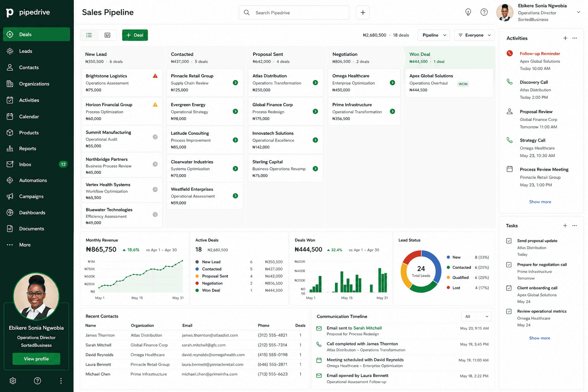Click the green + Deal button

[x=135, y=35]
